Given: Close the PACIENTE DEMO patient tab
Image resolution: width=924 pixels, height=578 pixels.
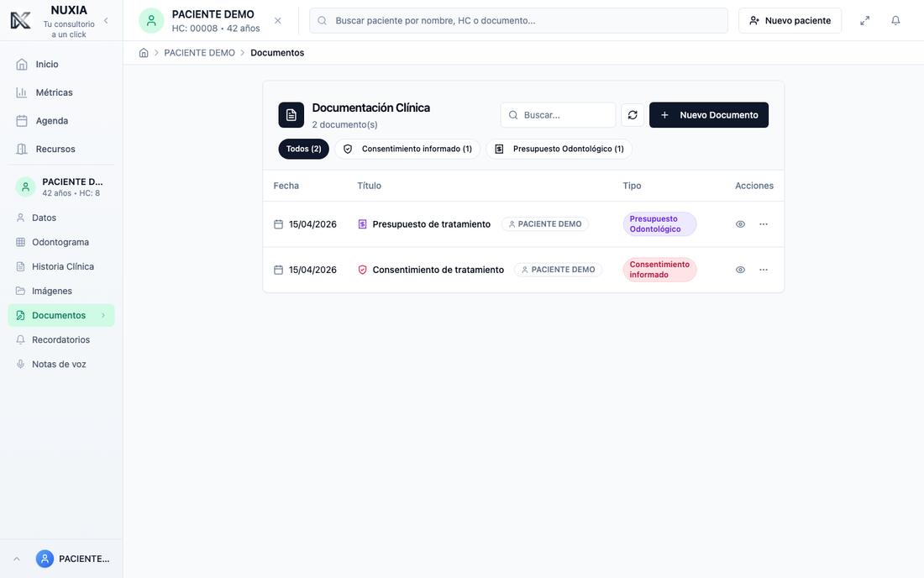Looking at the screenshot, I should tap(277, 21).
